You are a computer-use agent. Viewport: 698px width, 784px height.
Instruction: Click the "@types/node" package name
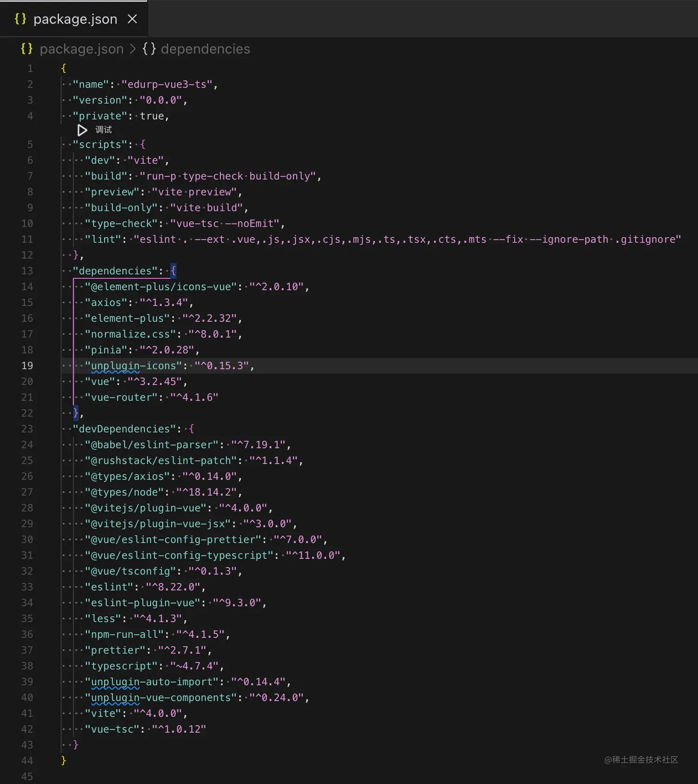[125, 492]
